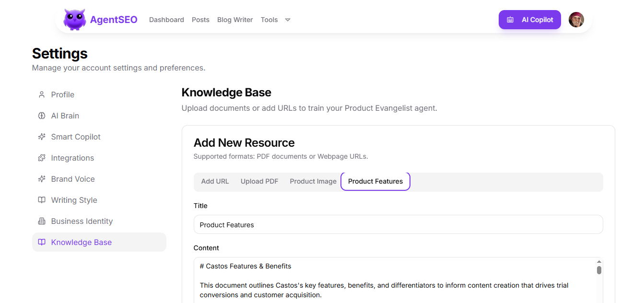Select the Product Image tab
The image size is (644, 303).
point(313,181)
